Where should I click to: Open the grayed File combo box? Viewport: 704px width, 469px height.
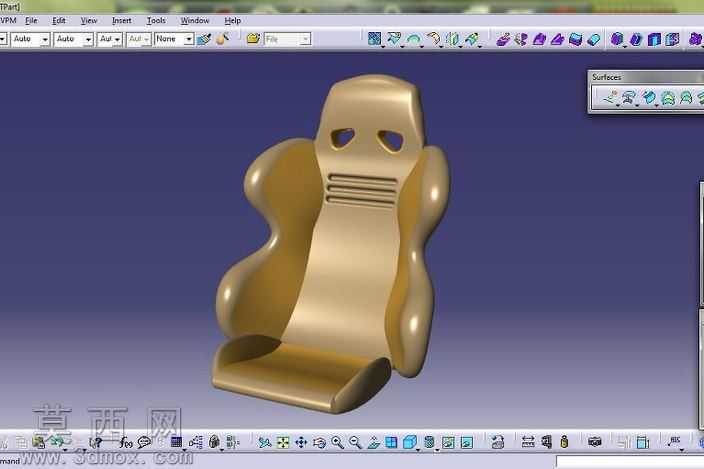click(287, 39)
